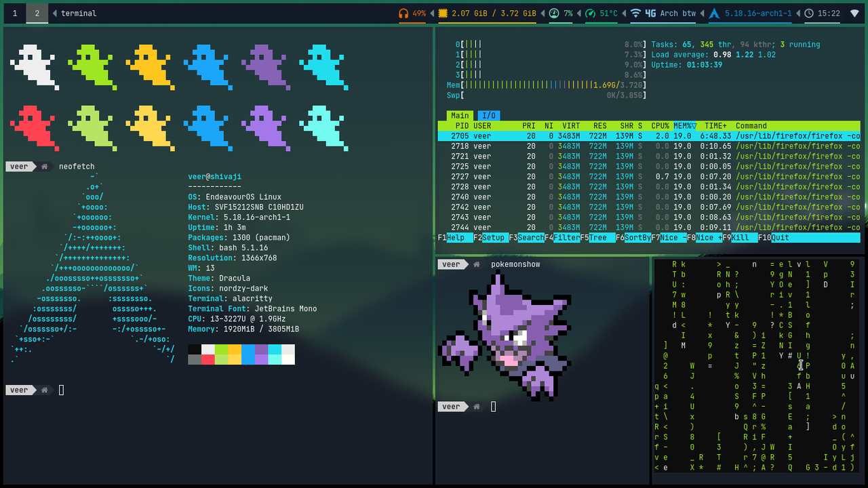Click the terminal window title in the bar

point(79,14)
